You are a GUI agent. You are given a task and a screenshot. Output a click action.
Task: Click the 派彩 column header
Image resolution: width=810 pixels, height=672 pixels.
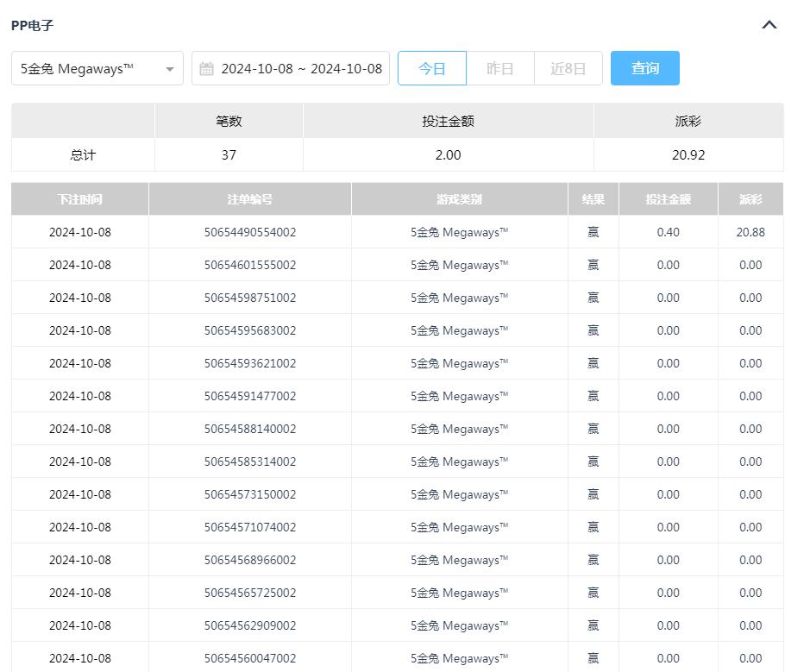point(750,198)
